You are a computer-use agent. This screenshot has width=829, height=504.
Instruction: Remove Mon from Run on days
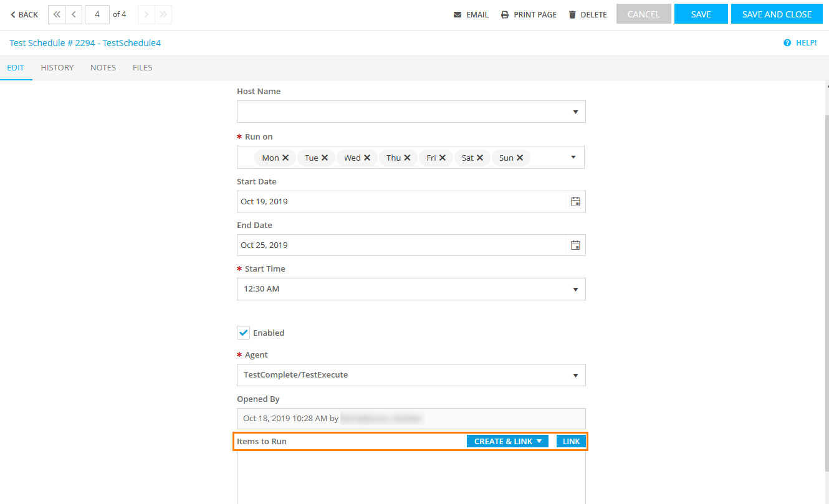[x=285, y=158]
